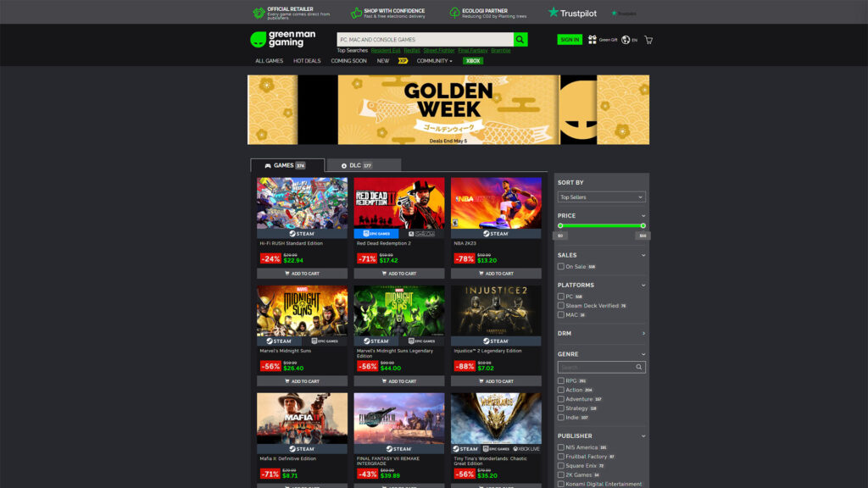The height and width of the screenshot is (488, 868).
Task: Click the search field for PC and console games
Action: (x=424, y=39)
